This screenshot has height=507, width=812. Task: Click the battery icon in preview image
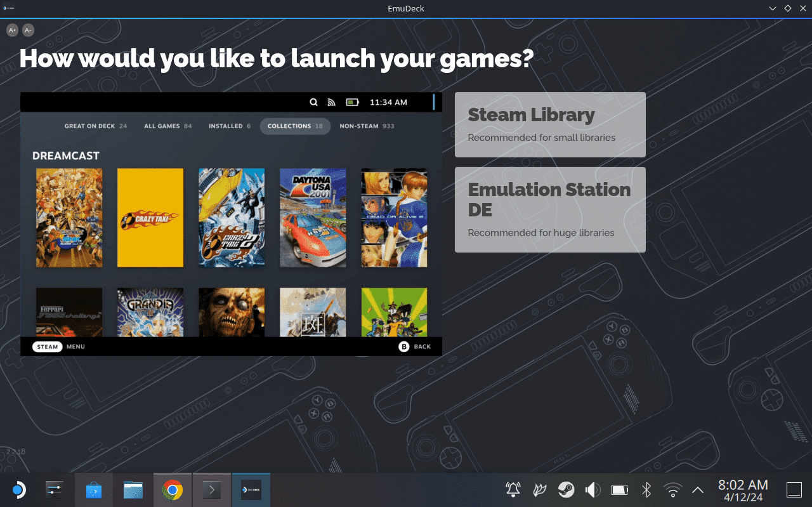(353, 102)
